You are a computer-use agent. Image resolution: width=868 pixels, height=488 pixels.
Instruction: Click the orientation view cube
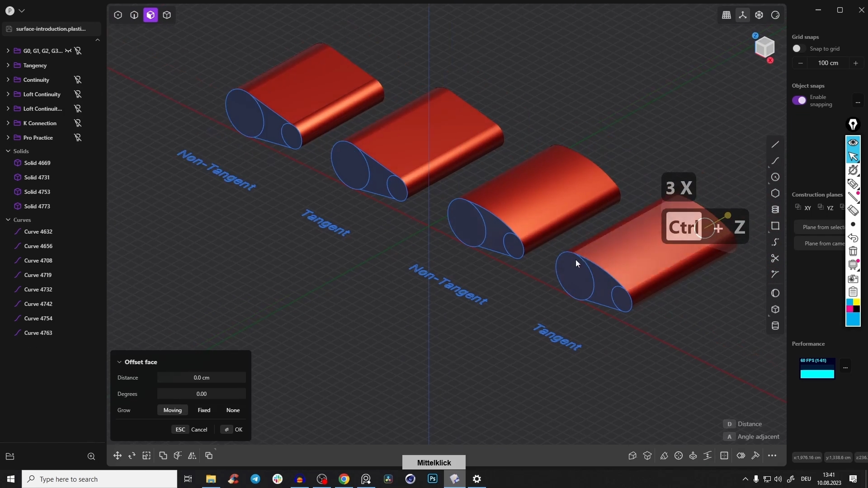click(764, 47)
